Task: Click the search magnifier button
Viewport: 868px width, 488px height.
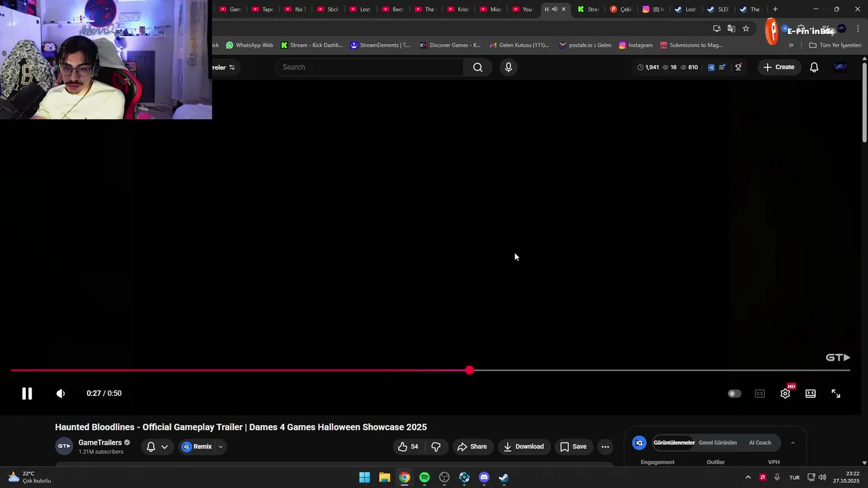Action: coord(478,67)
